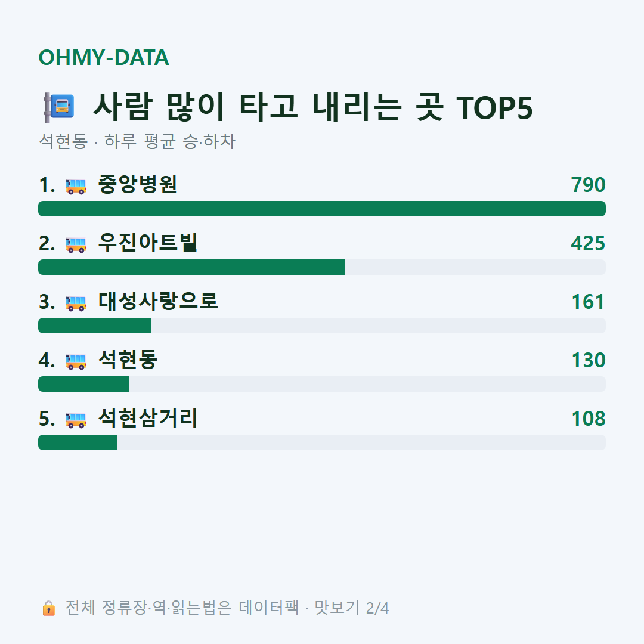Image resolution: width=644 pixels, height=644 pixels.
Task: Click the full green bar for 중앙병원
Action: [x=322, y=209]
